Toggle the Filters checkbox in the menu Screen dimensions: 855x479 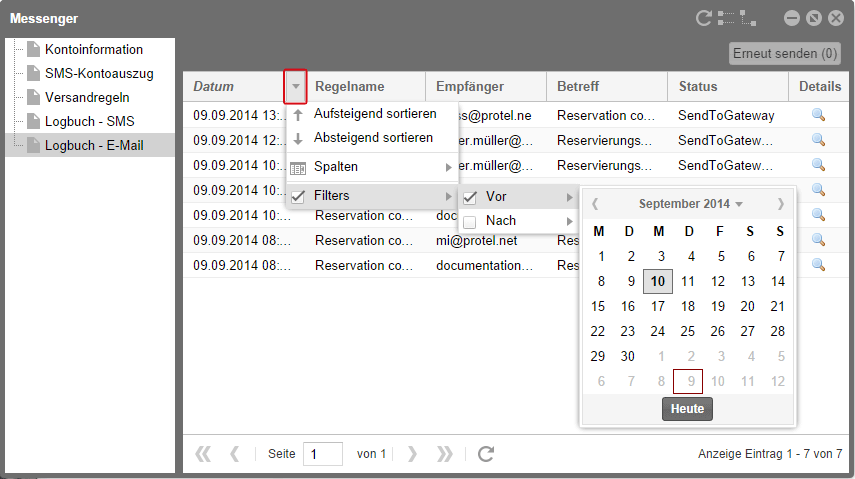coord(298,196)
